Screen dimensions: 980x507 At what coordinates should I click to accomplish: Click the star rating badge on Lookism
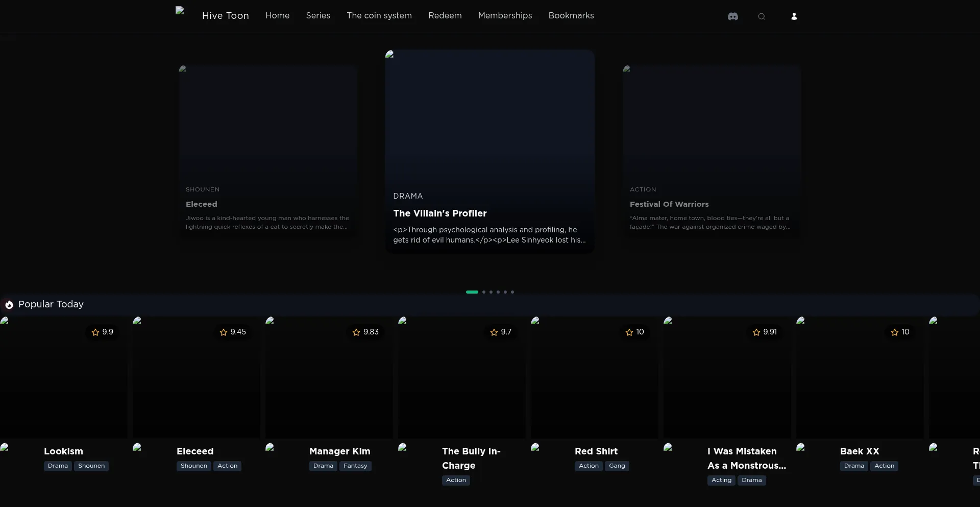(x=102, y=332)
